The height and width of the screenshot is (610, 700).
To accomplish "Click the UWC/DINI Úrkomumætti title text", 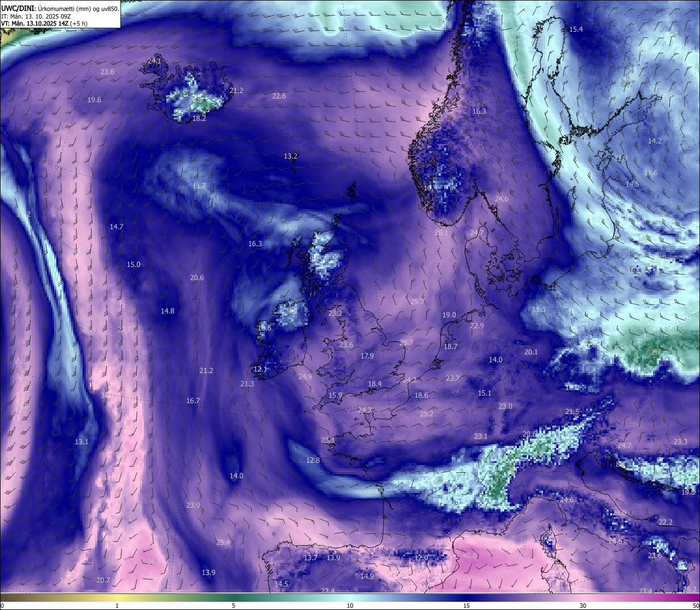I will [x=60, y=8].
